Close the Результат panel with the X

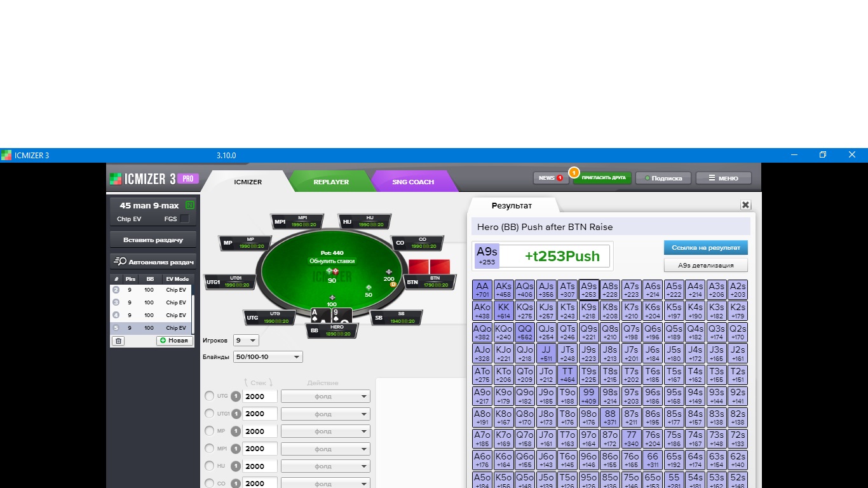point(745,205)
